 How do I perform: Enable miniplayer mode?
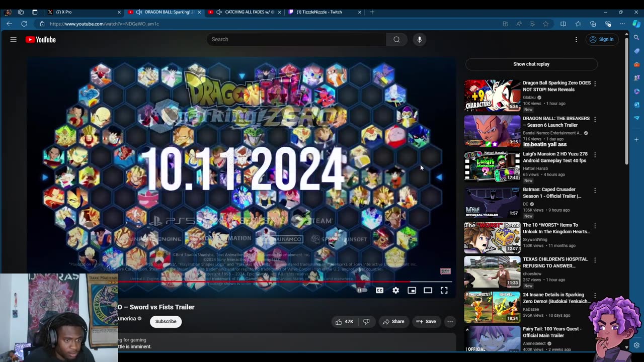coord(412,290)
